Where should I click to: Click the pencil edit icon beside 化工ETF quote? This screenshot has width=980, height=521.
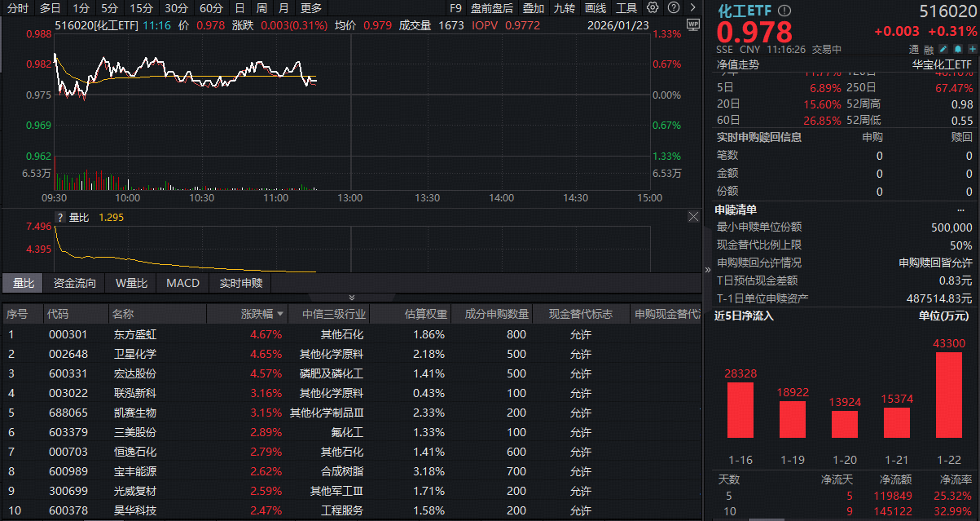943,49
